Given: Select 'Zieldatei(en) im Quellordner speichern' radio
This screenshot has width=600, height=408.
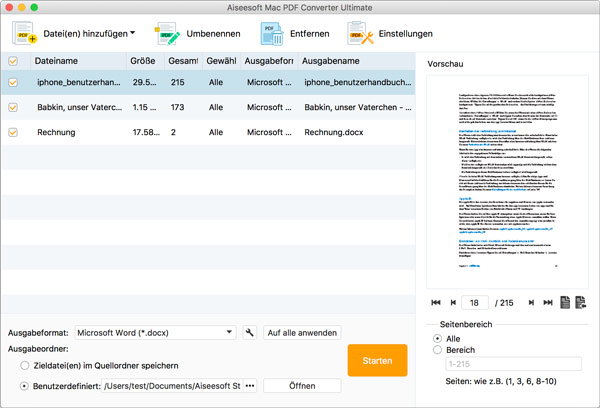Looking at the screenshot, I should (25, 366).
